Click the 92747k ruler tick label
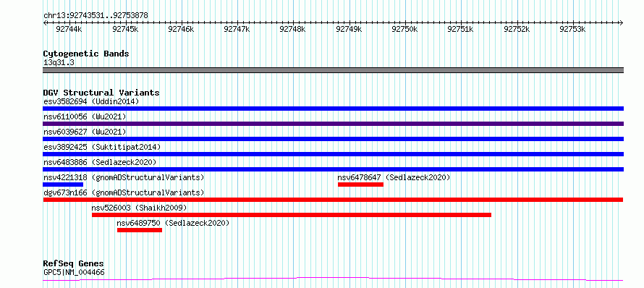The height and width of the screenshot is (288, 644). click(237, 29)
